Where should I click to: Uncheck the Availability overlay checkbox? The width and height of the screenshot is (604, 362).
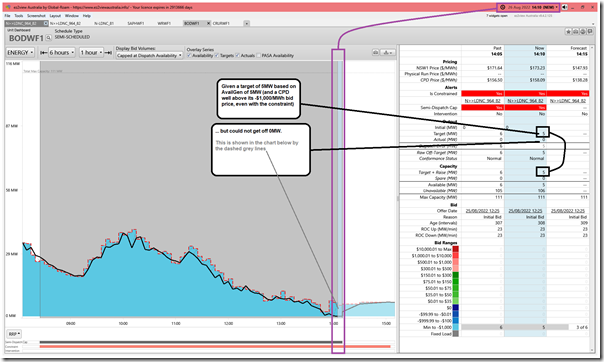click(x=189, y=55)
